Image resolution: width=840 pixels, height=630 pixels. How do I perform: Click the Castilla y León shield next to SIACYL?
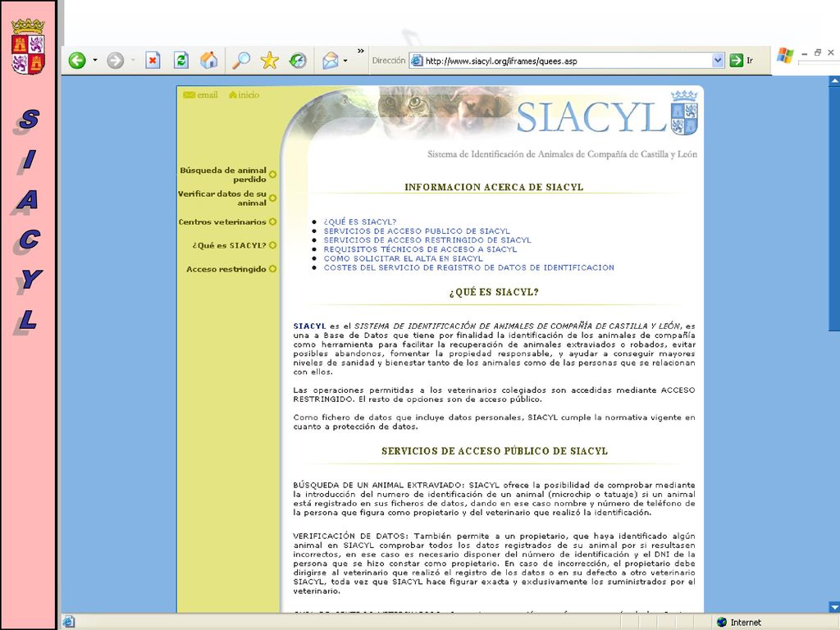(x=684, y=113)
